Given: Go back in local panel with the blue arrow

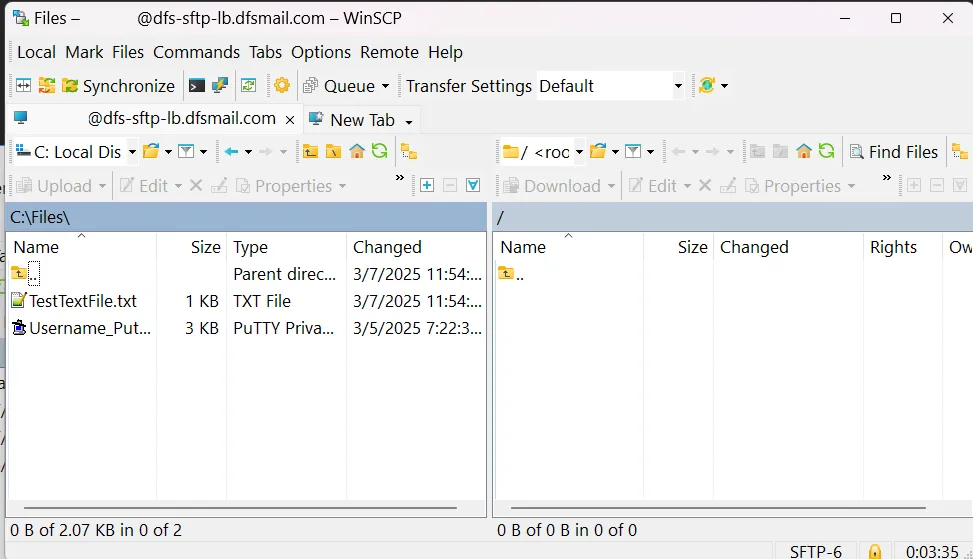Looking at the screenshot, I should point(231,151).
